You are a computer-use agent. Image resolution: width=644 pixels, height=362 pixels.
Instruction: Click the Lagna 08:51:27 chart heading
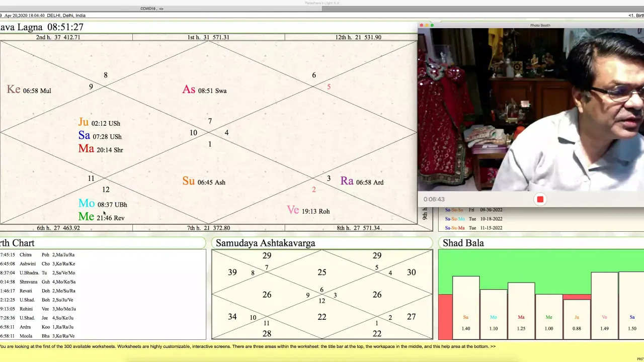pos(42,27)
